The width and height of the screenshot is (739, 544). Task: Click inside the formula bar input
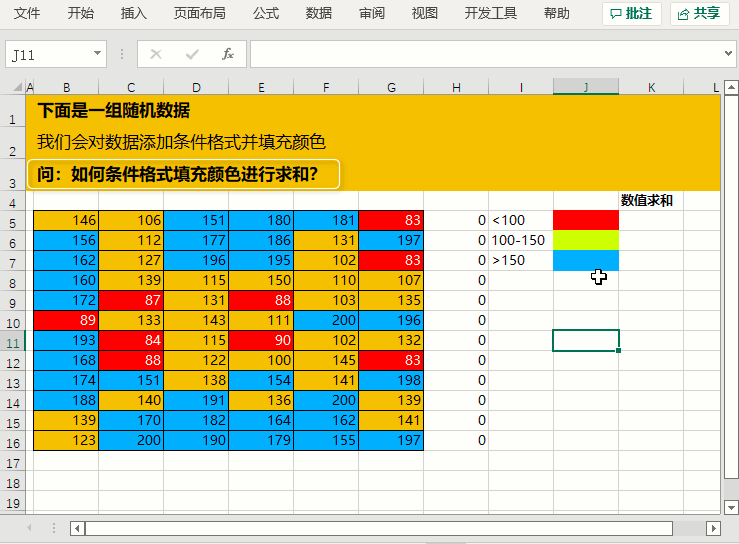(485, 54)
